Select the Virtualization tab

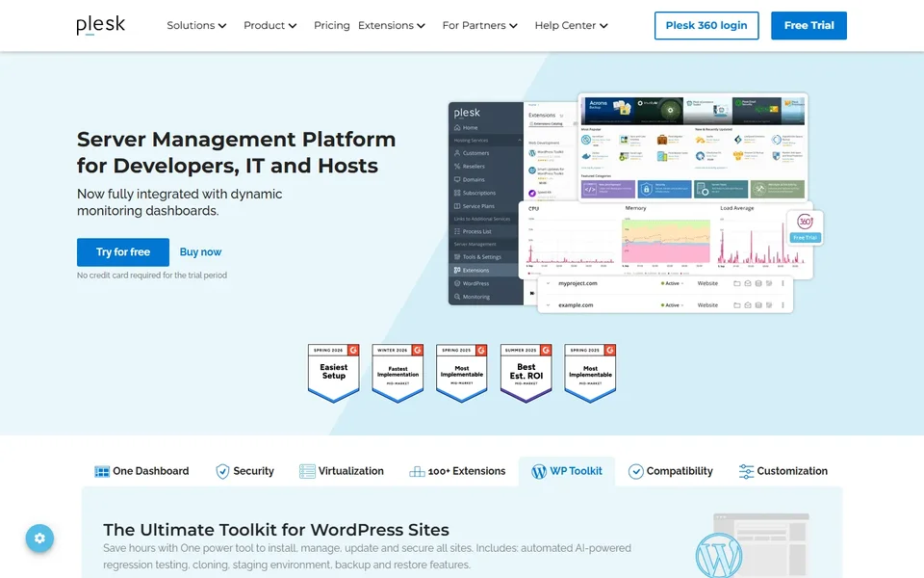341,471
